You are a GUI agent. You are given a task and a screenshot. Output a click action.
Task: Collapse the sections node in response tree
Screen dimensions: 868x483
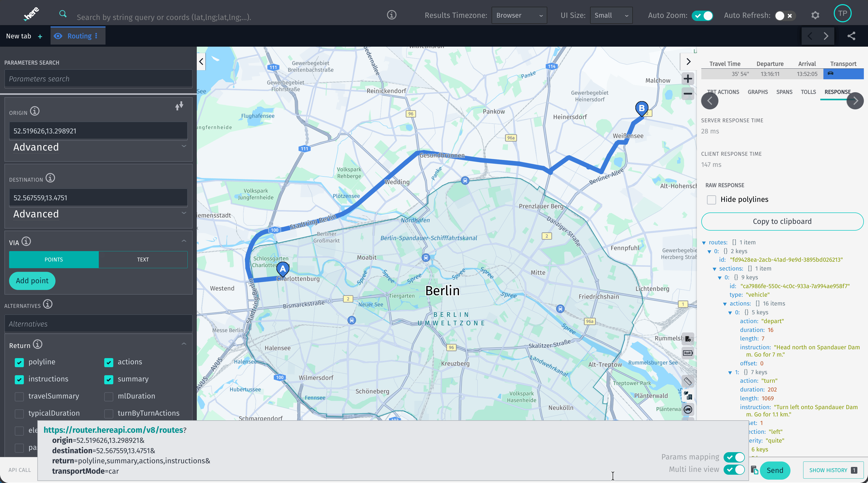click(714, 269)
